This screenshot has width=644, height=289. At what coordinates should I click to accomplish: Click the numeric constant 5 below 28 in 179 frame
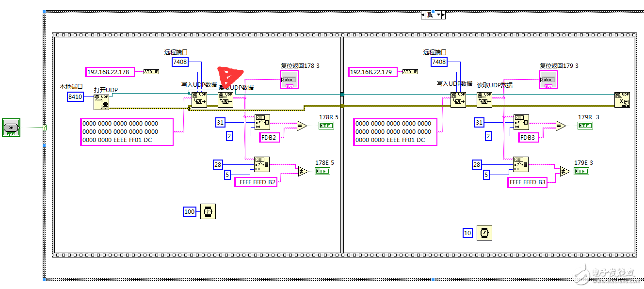pos(486,175)
